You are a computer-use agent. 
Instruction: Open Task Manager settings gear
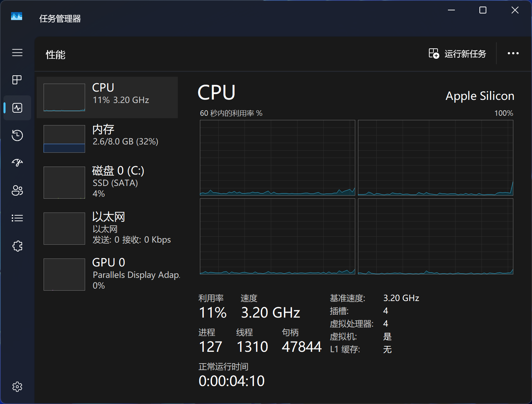tap(17, 386)
